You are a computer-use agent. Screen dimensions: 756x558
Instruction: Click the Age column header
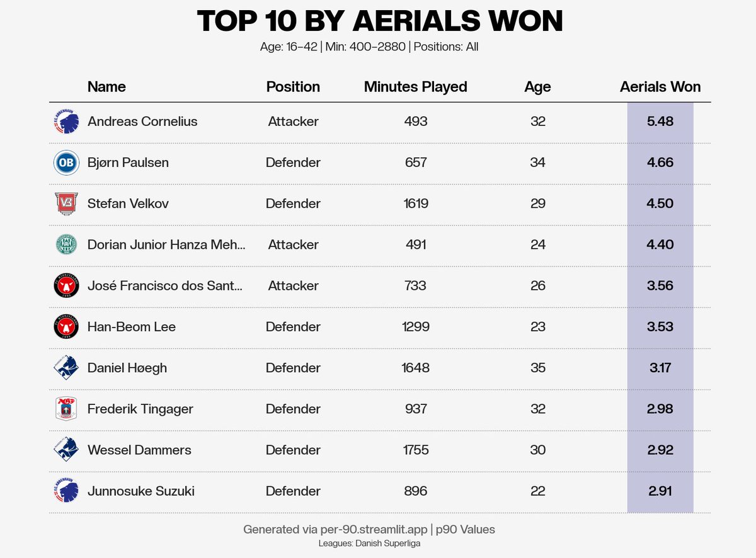pyautogui.click(x=537, y=88)
